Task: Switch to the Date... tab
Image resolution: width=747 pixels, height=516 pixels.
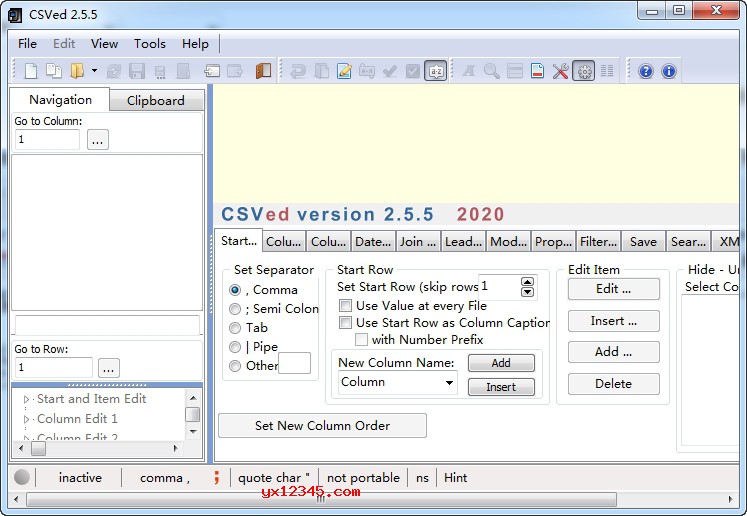Action: click(x=373, y=242)
